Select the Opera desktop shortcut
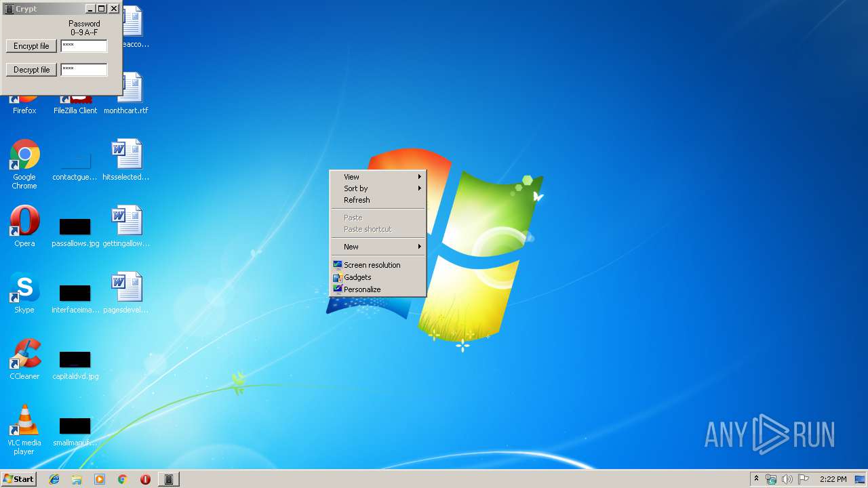 (24, 226)
